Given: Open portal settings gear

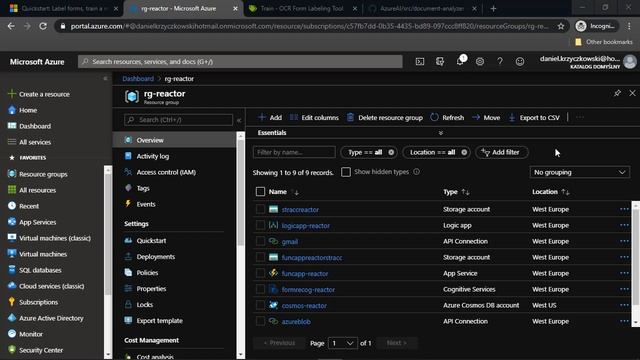Looking at the screenshot, I should pyautogui.click(x=480, y=62).
